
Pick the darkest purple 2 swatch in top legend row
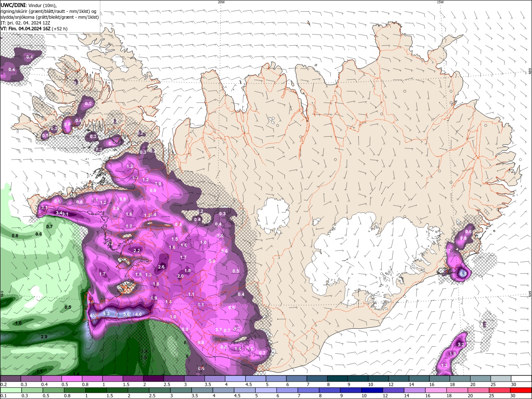point(153,379)
